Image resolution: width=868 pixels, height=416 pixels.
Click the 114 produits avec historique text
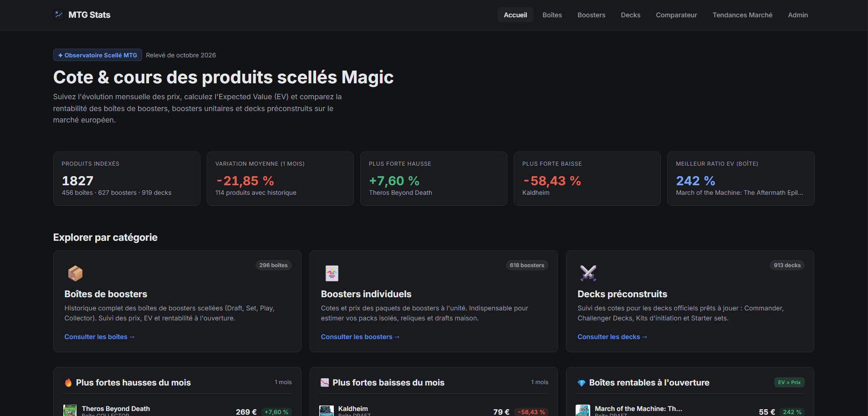(x=256, y=193)
